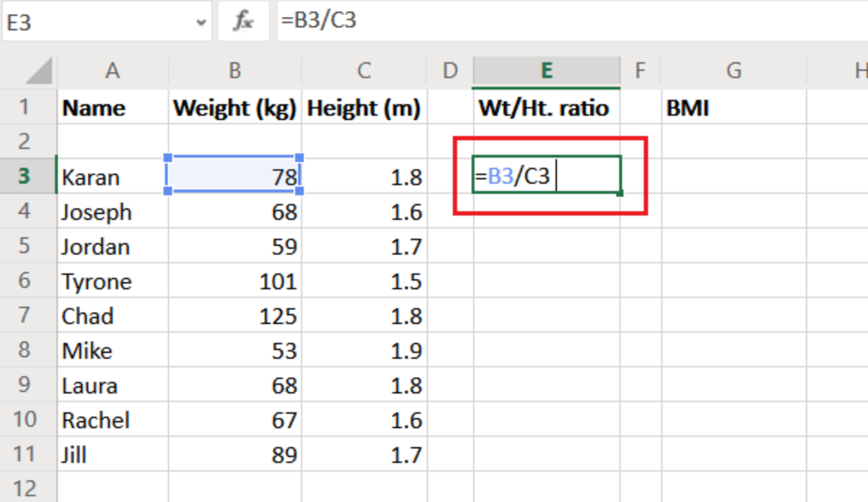Click the cell containing Rachel
The image size is (868, 502).
113,420
